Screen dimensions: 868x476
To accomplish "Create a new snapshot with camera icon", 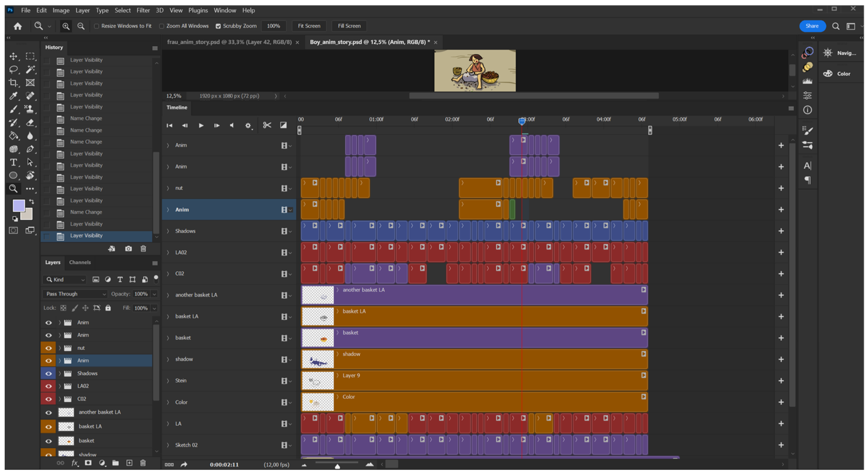I will point(128,249).
